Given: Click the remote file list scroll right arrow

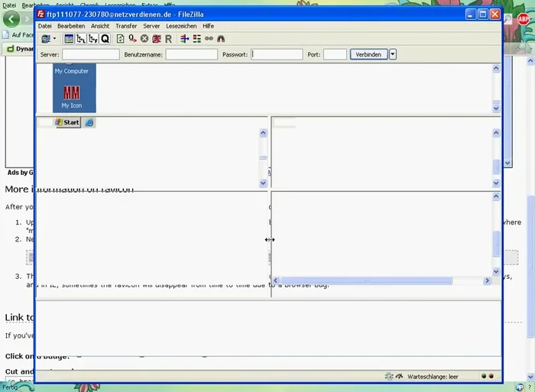Looking at the screenshot, I should tap(488, 280).
